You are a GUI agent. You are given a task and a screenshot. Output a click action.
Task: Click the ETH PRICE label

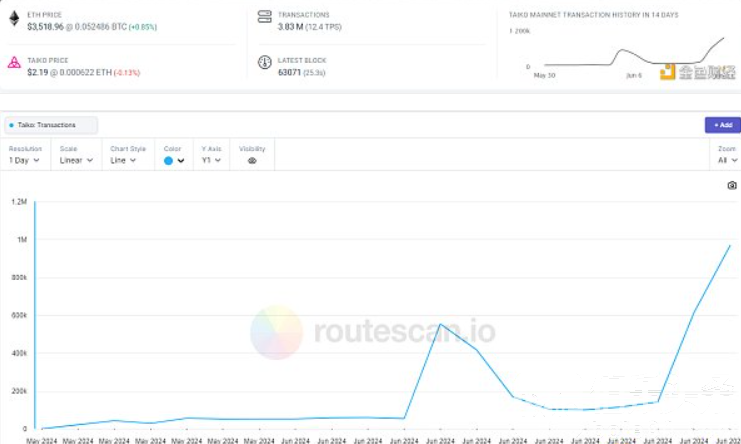point(44,15)
